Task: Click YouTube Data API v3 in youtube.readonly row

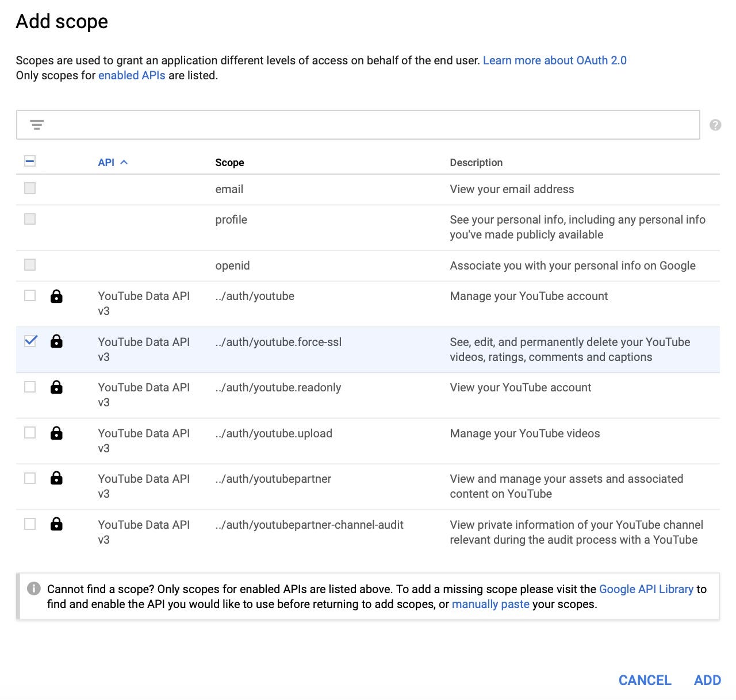Action: coord(144,395)
